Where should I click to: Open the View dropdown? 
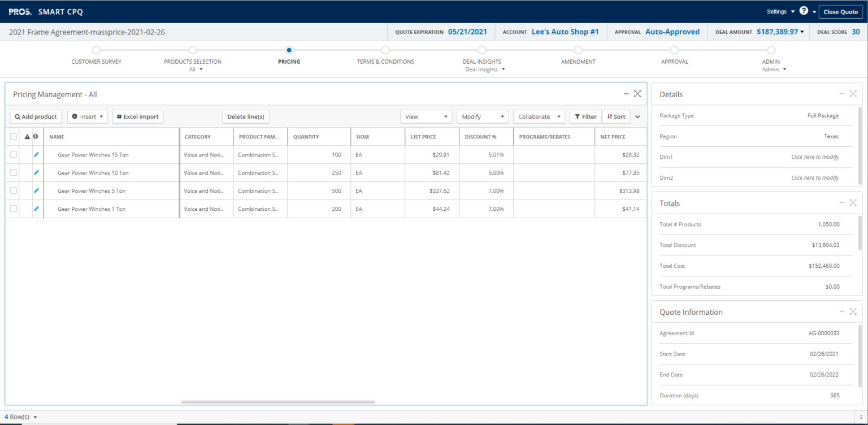coord(426,116)
